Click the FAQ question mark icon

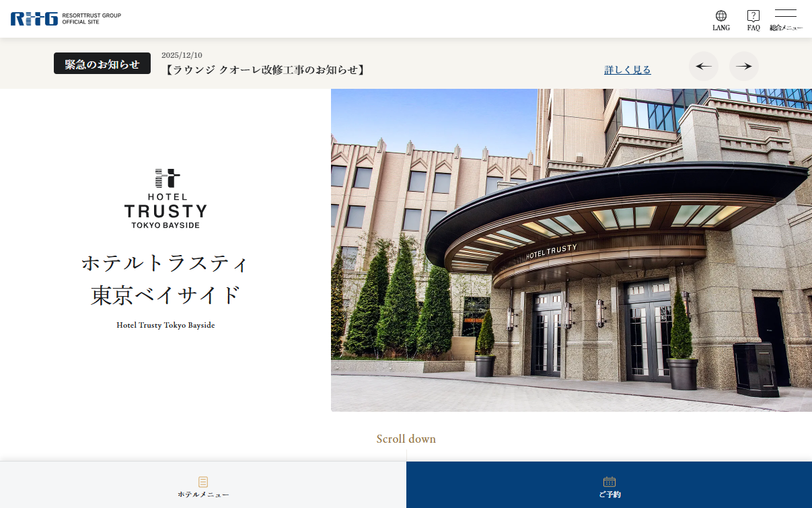tap(753, 16)
